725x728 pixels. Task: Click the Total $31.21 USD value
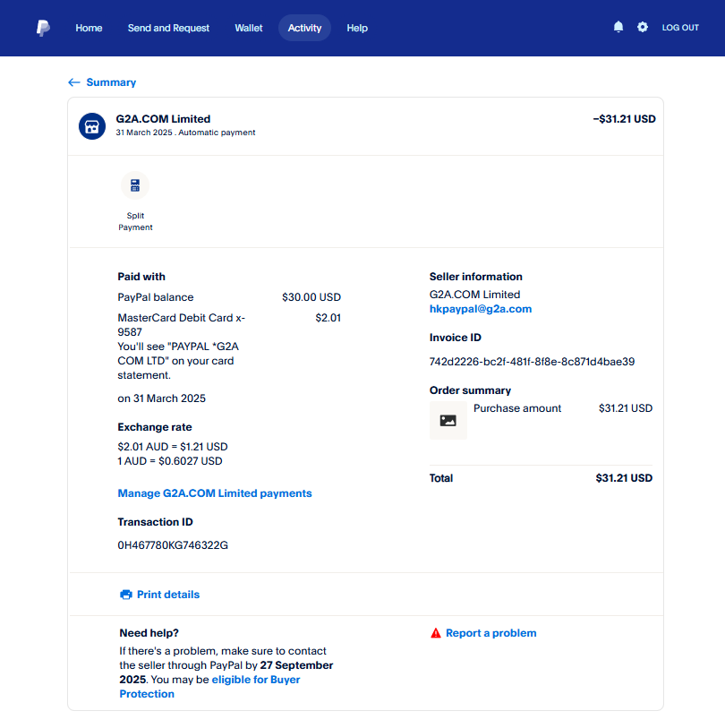(624, 478)
